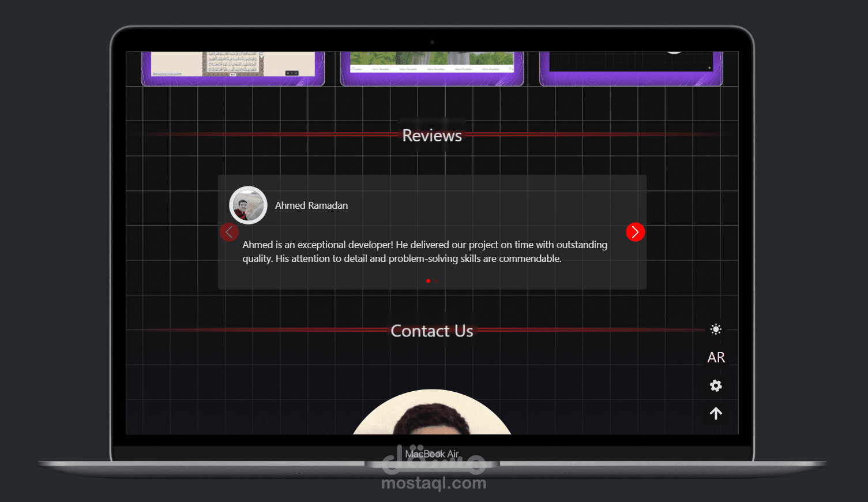Select the first review carousel dot
The width and height of the screenshot is (868, 502).
click(428, 281)
